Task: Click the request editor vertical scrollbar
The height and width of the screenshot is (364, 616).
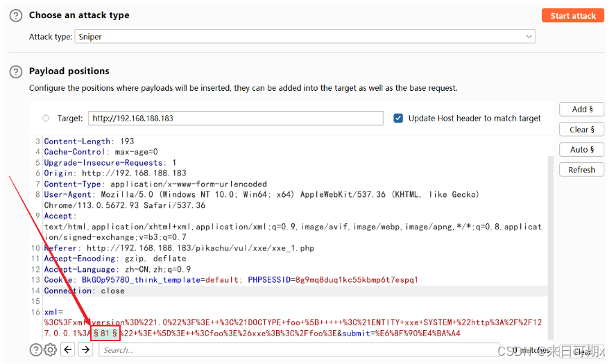Action: [x=550, y=248]
